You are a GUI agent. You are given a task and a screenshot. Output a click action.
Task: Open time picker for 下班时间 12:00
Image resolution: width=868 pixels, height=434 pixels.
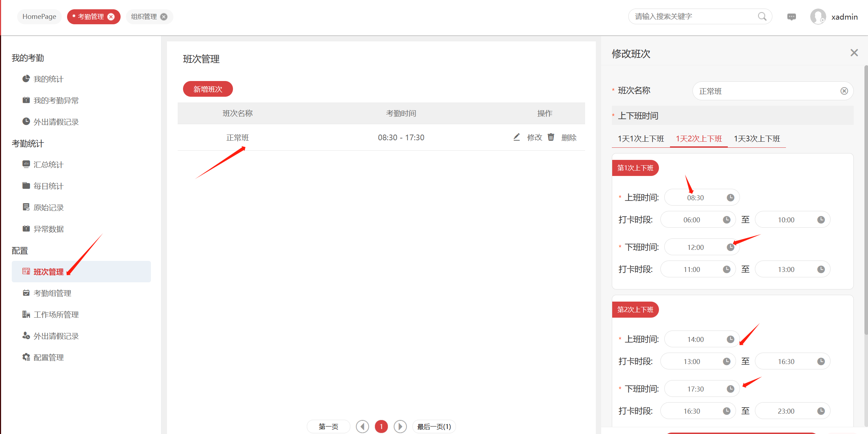[x=730, y=247]
